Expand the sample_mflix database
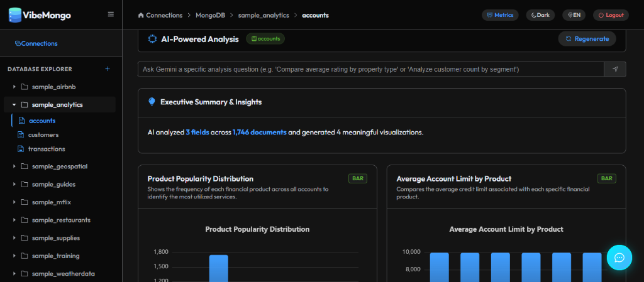 click(x=14, y=202)
